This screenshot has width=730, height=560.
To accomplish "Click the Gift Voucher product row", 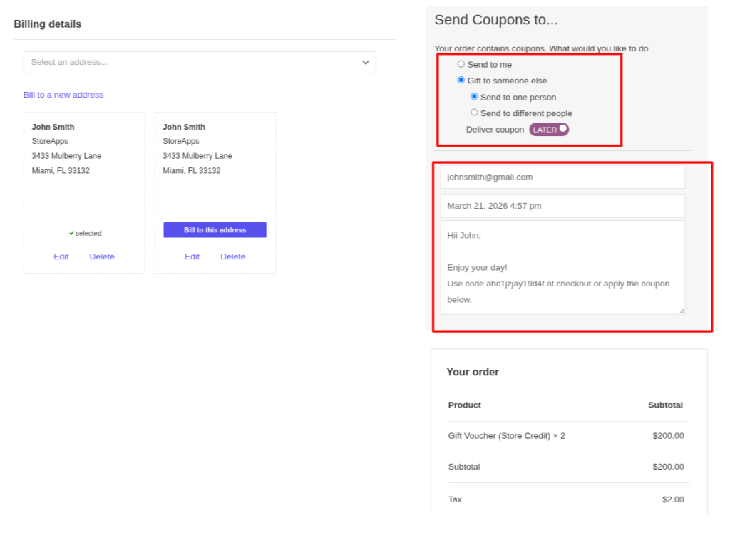I will 505,435.
